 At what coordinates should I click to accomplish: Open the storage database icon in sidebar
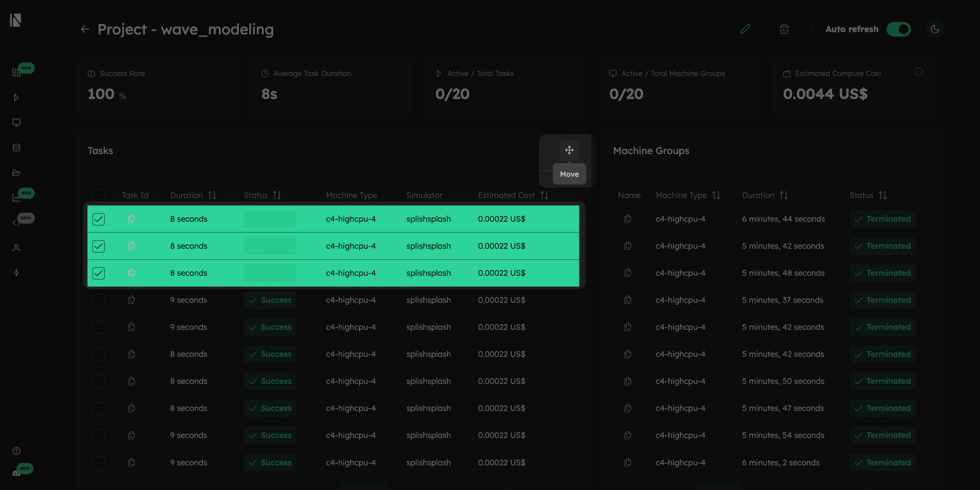(x=16, y=148)
